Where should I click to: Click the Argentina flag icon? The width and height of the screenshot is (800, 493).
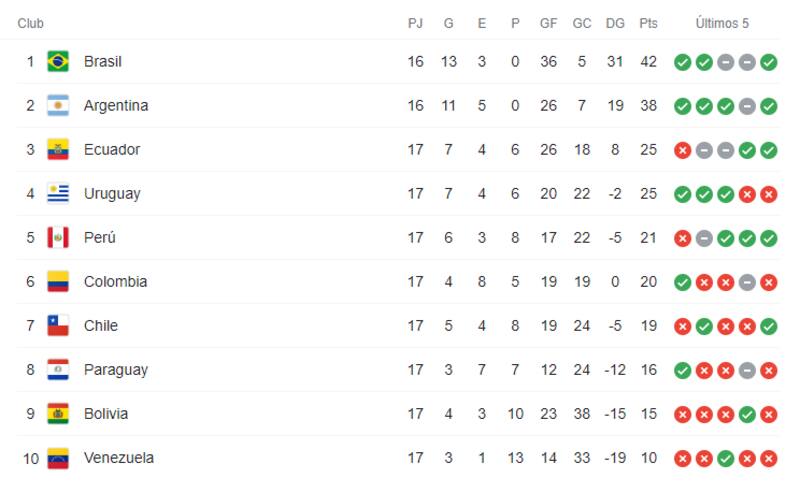point(58,106)
